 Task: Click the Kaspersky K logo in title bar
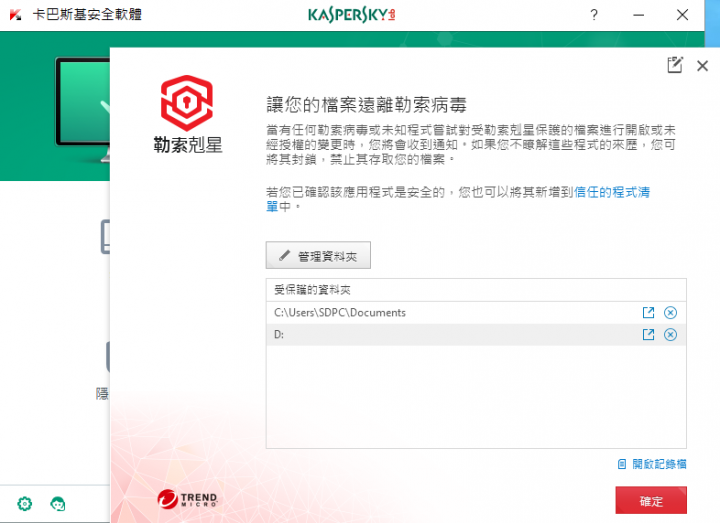click(x=15, y=15)
